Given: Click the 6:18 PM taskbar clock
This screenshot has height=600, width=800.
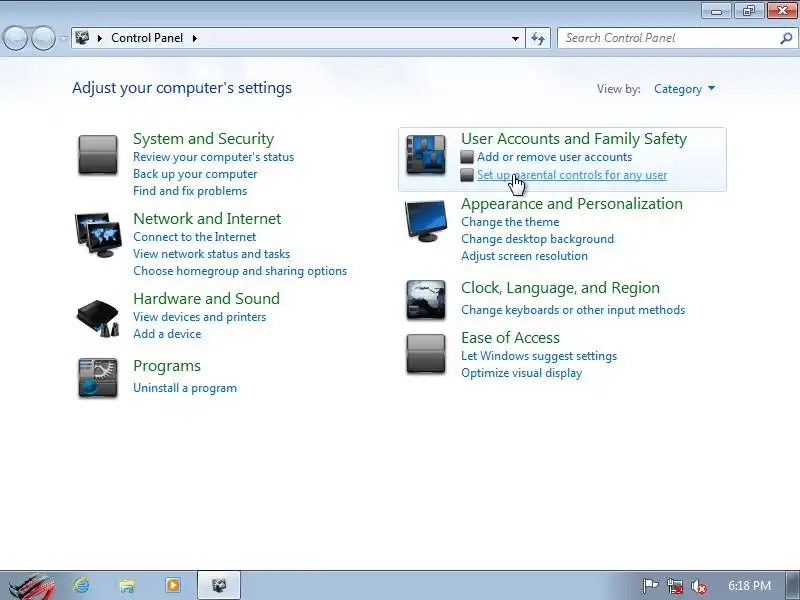Looking at the screenshot, I should [749, 586].
